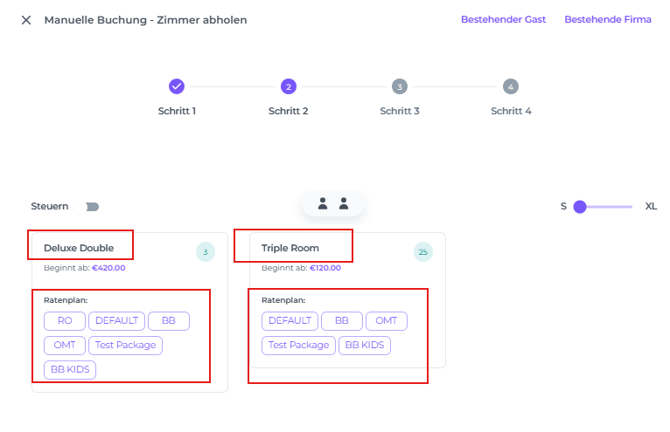Adjust the S to XL size slider
Image resolution: width=670 pixels, height=432 pixels.
tap(581, 207)
